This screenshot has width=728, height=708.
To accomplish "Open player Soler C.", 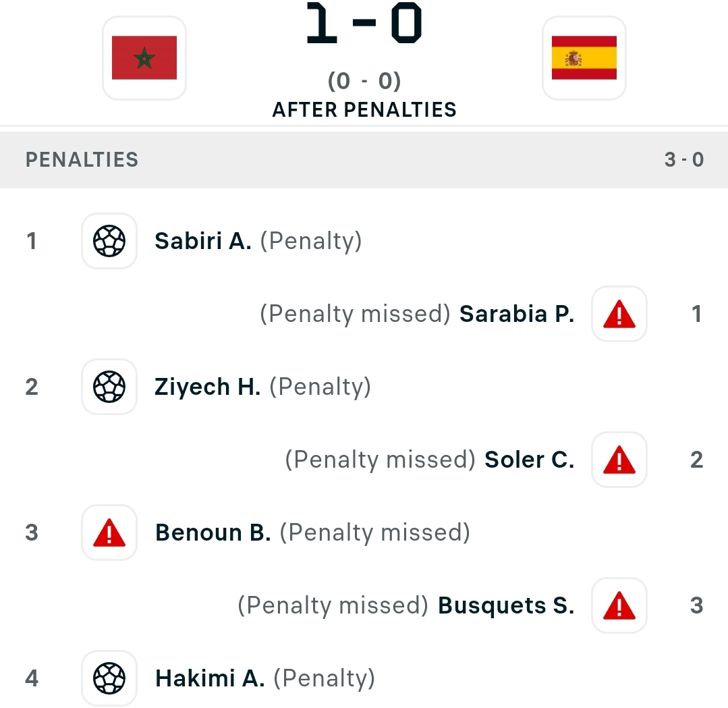I will 529,460.
